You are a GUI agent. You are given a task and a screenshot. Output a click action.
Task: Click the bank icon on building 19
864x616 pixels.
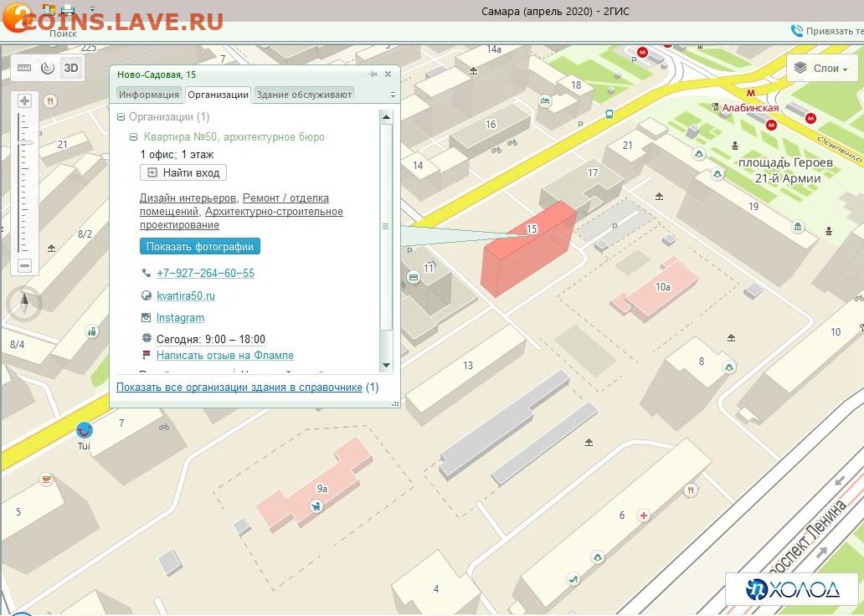(x=798, y=226)
